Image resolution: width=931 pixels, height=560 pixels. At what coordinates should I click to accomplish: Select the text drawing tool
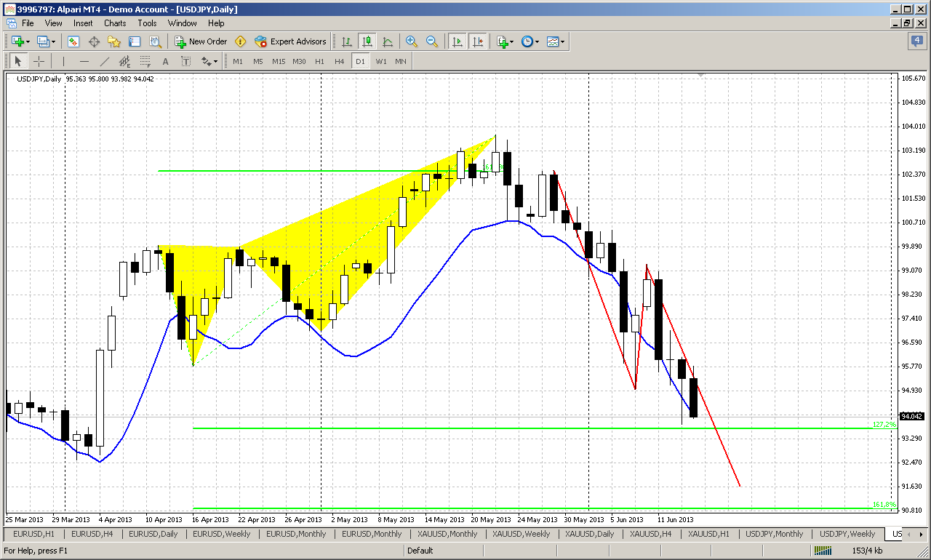click(166, 62)
